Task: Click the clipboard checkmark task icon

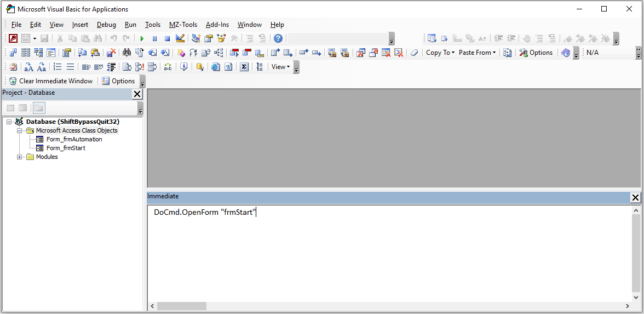Action: [x=13, y=67]
